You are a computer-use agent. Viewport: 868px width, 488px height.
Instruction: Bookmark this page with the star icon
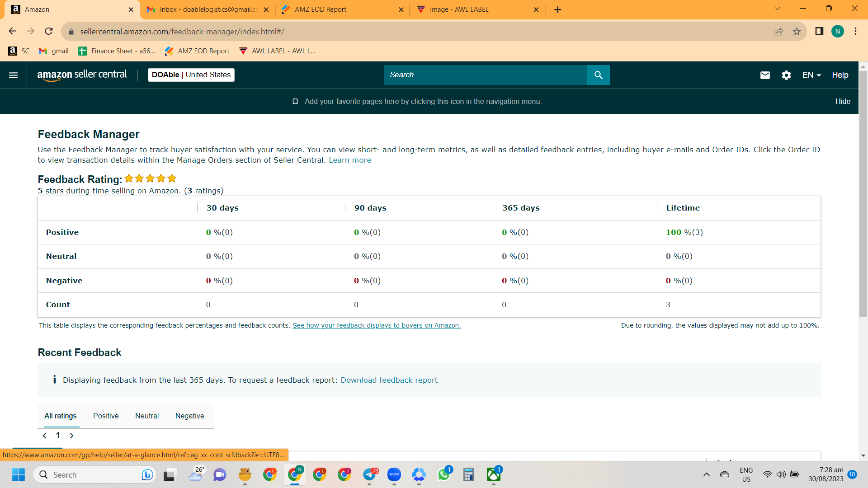coord(797,32)
